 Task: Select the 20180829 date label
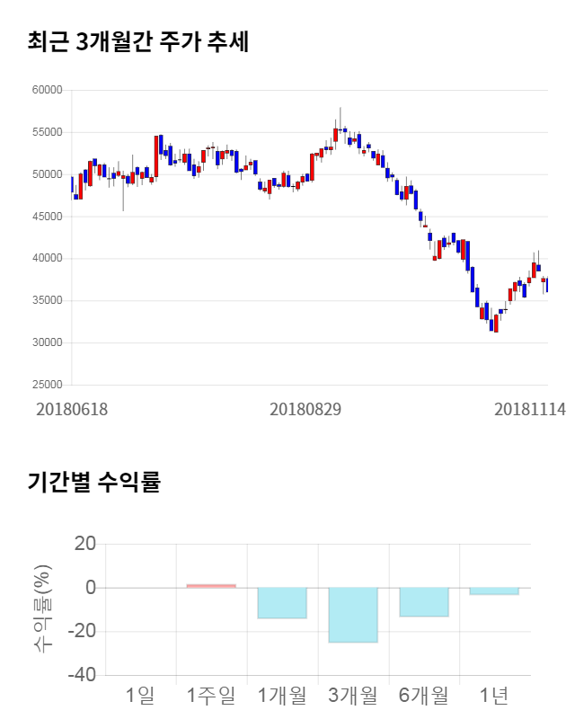tap(305, 409)
